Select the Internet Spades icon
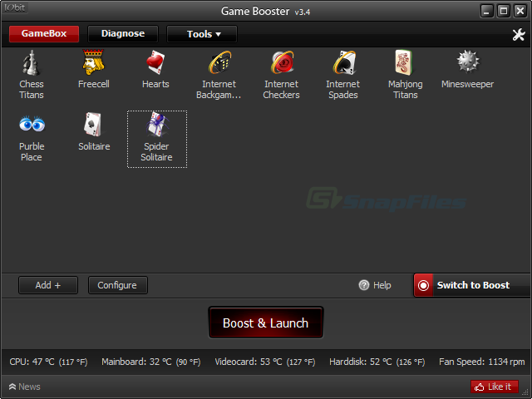The image size is (532, 399). 344,62
